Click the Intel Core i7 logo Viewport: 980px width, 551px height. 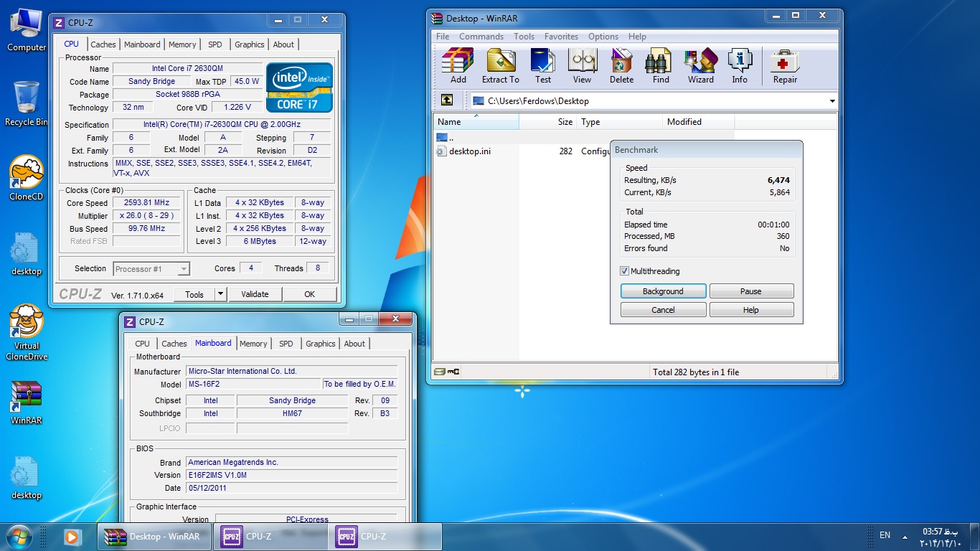tap(300, 88)
